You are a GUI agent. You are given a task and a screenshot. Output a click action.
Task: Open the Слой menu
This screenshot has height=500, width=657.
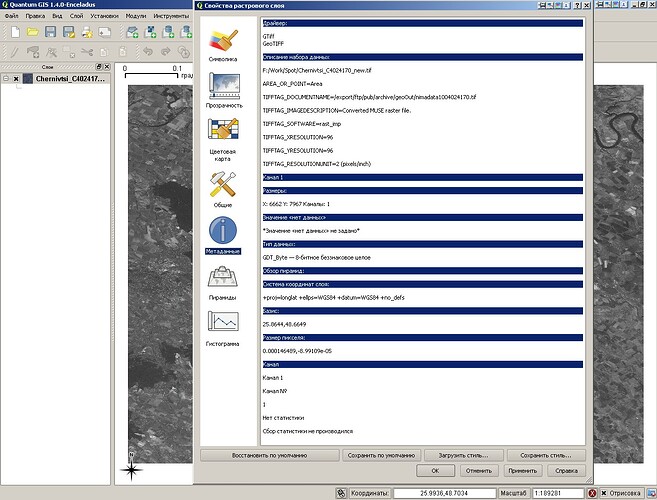click(x=76, y=16)
